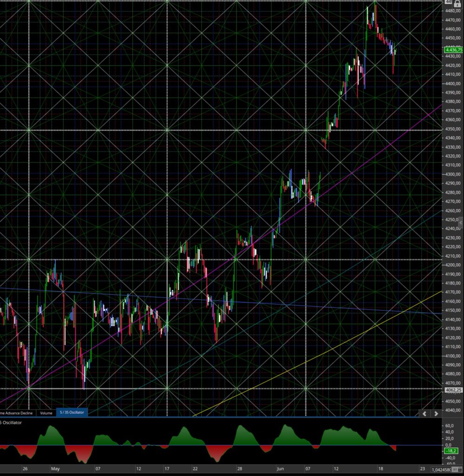
Task: Click the Jun date label on time axis
Action: click(280, 469)
